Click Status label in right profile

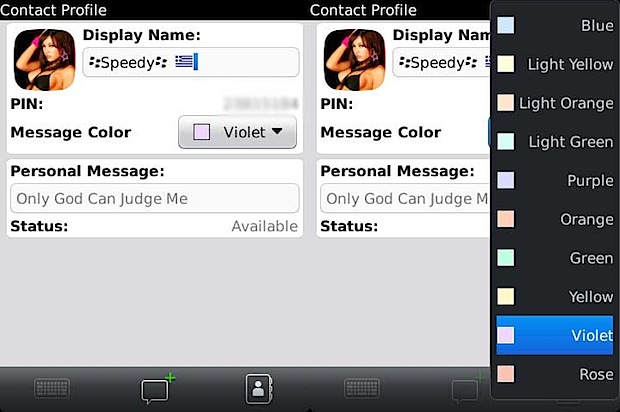[349, 226]
